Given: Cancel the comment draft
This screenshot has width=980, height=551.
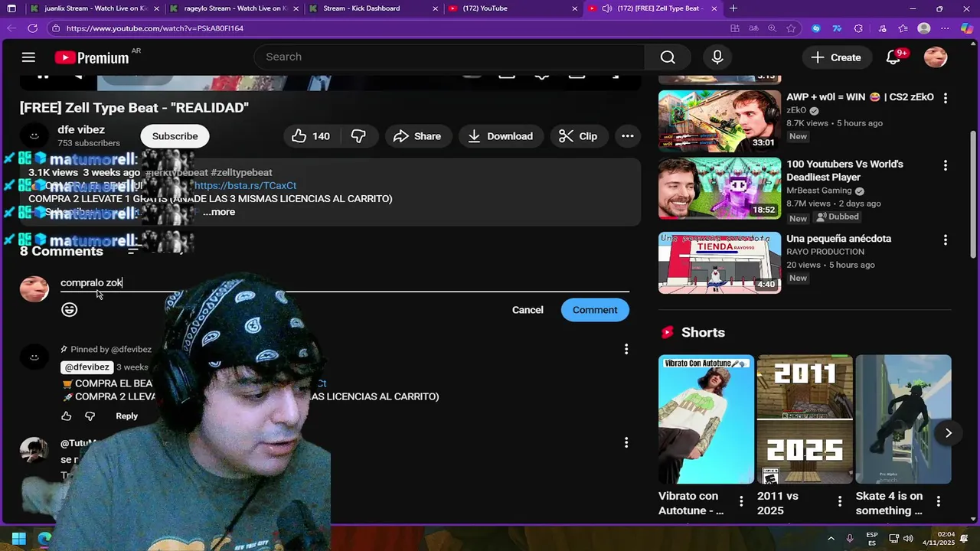Looking at the screenshot, I should pos(528,310).
